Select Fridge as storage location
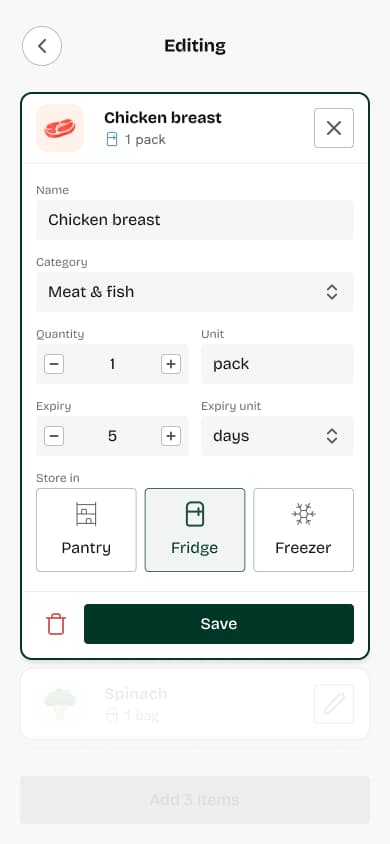This screenshot has height=844, width=390. 195,530
